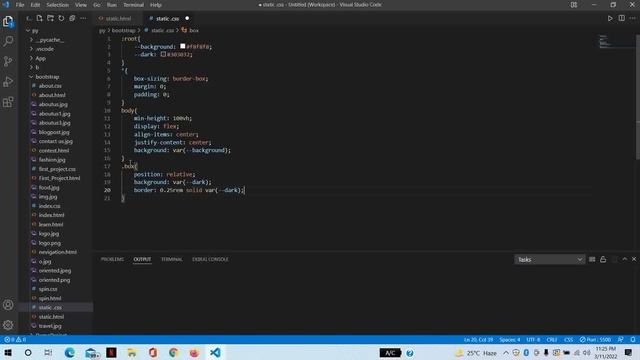The image size is (640, 360).
Task: Open the Run and Debug view
Action: click(8, 81)
